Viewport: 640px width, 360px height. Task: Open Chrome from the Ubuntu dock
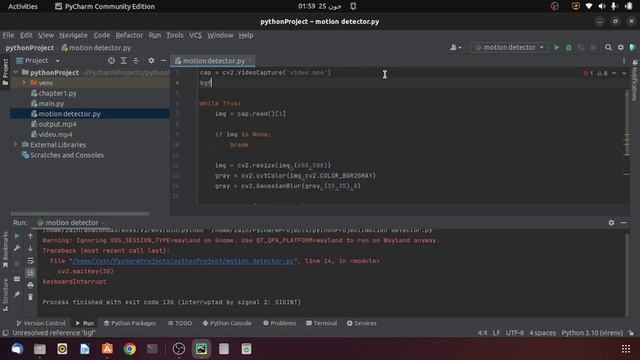pos(130,349)
